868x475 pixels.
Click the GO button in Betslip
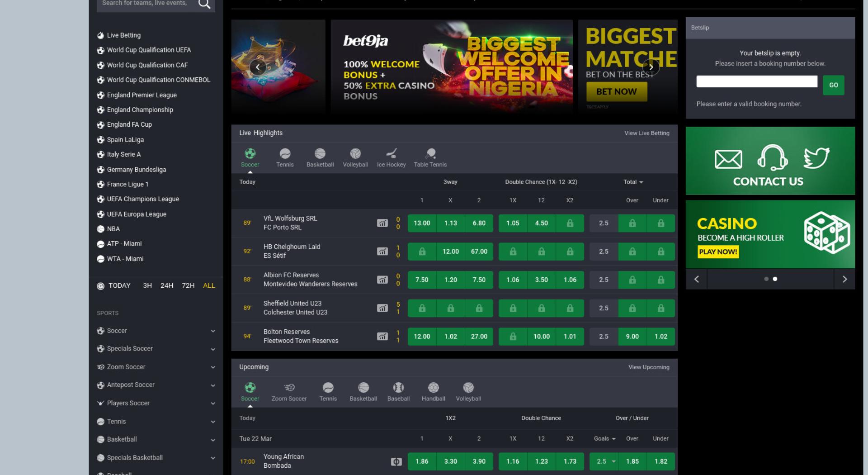[x=834, y=85]
